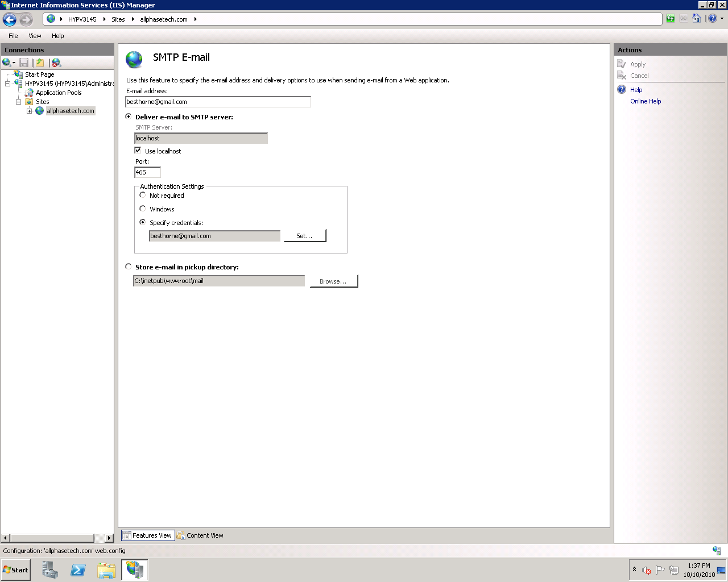Open Windows PowerShell from the taskbar
The width and height of the screenshot is (728, 582).
tap(78, 570)
